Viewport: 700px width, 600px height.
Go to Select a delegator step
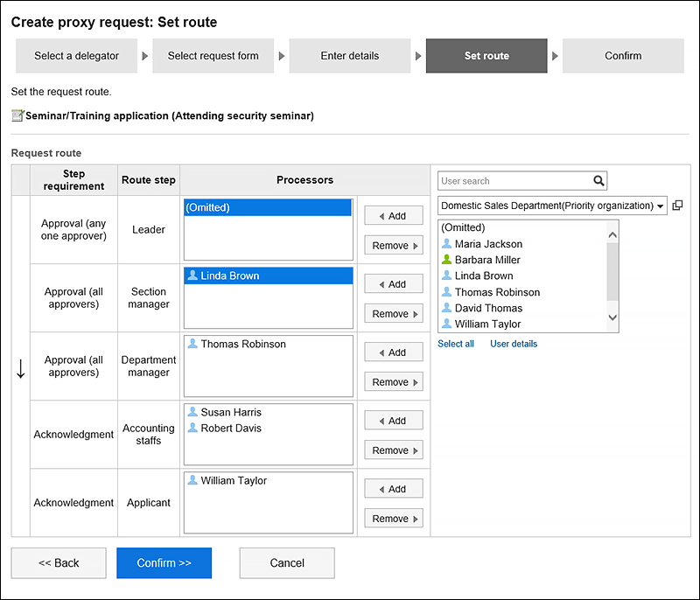tap(76, 56)
